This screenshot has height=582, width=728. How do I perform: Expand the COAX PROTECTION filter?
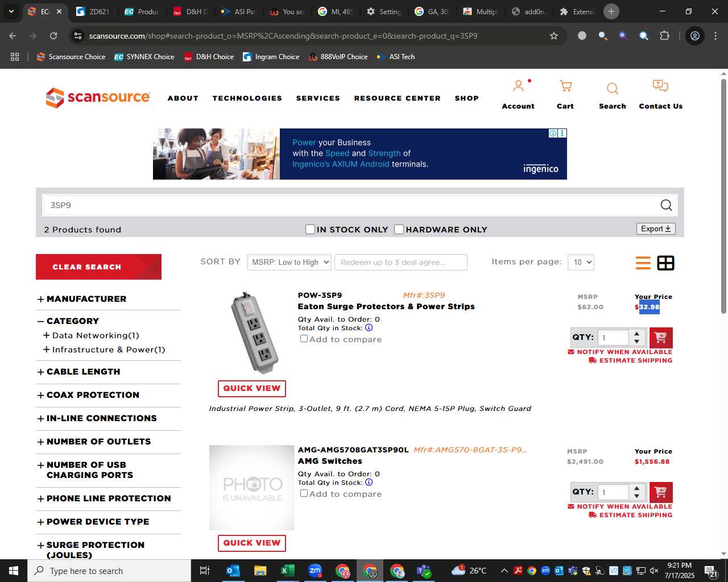coord(88,395)
